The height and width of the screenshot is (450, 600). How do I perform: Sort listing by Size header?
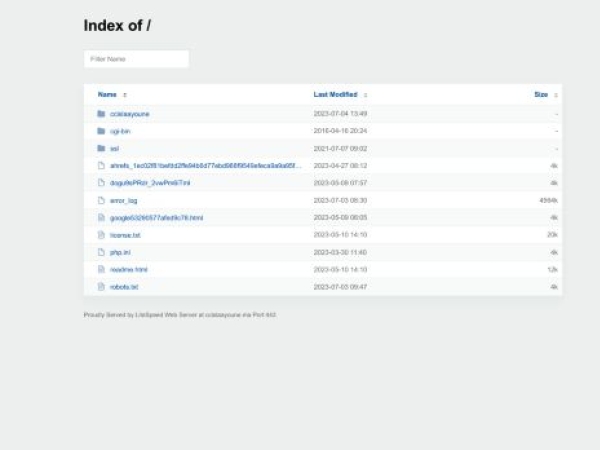point(541,95)
